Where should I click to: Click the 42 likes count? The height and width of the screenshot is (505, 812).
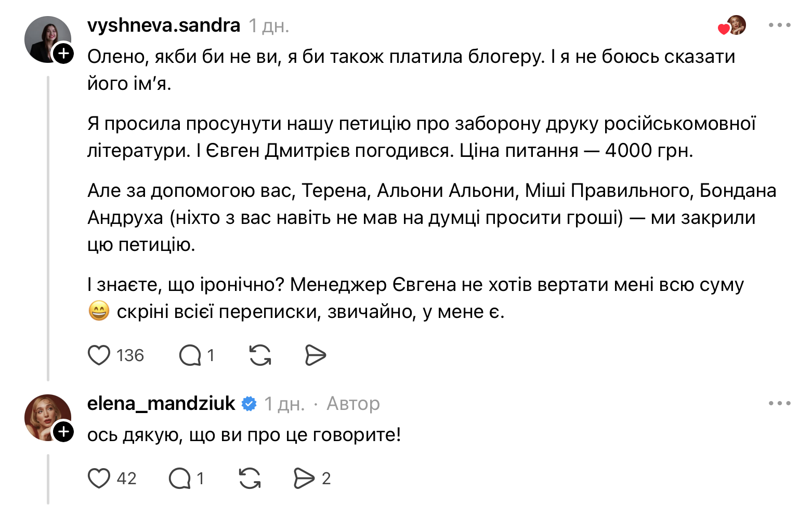126,479
